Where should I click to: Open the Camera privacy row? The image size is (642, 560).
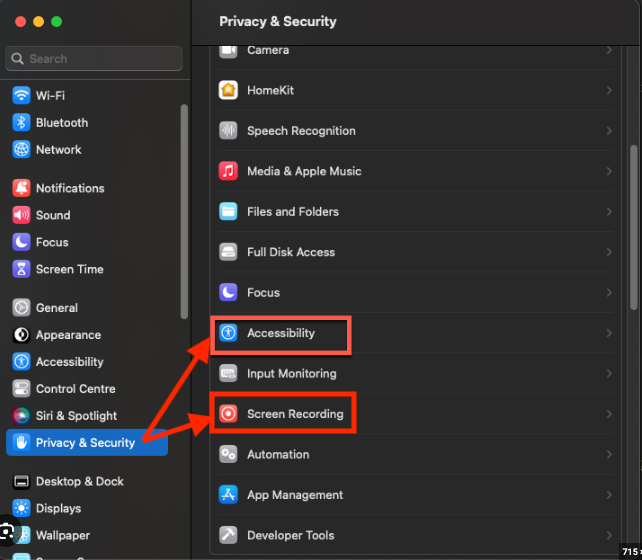(x=416, y=56)
